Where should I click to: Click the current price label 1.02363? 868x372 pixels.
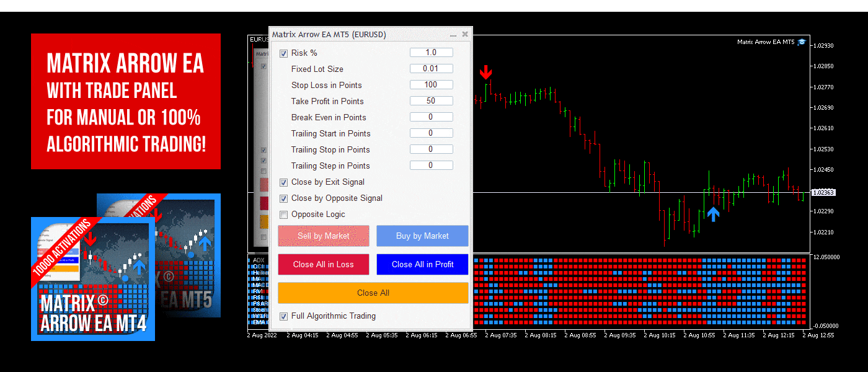pos(824,193)
